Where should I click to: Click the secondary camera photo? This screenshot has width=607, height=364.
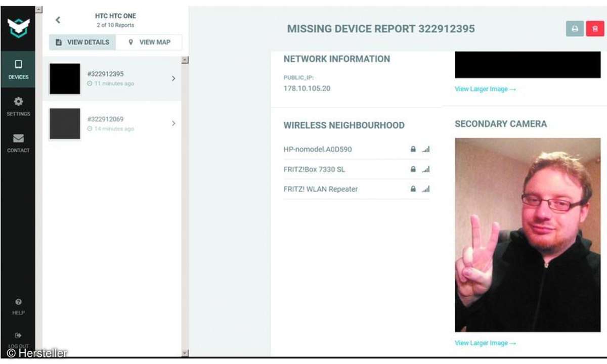coord(528,235)
